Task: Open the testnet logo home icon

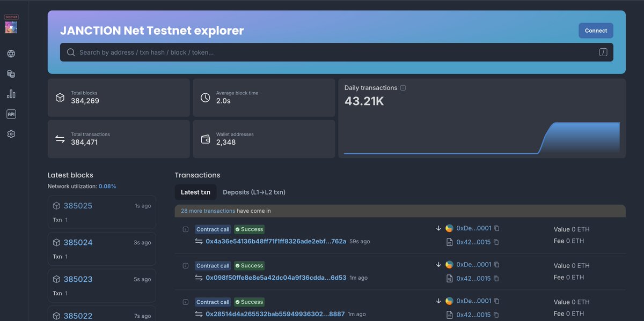Action: click(11, 27)
